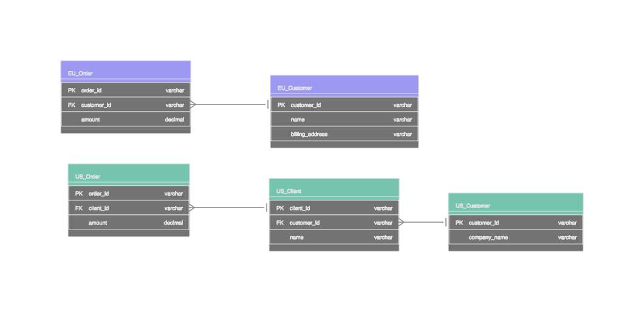Select amount row in EU_Order table

[x=91, y=120]
